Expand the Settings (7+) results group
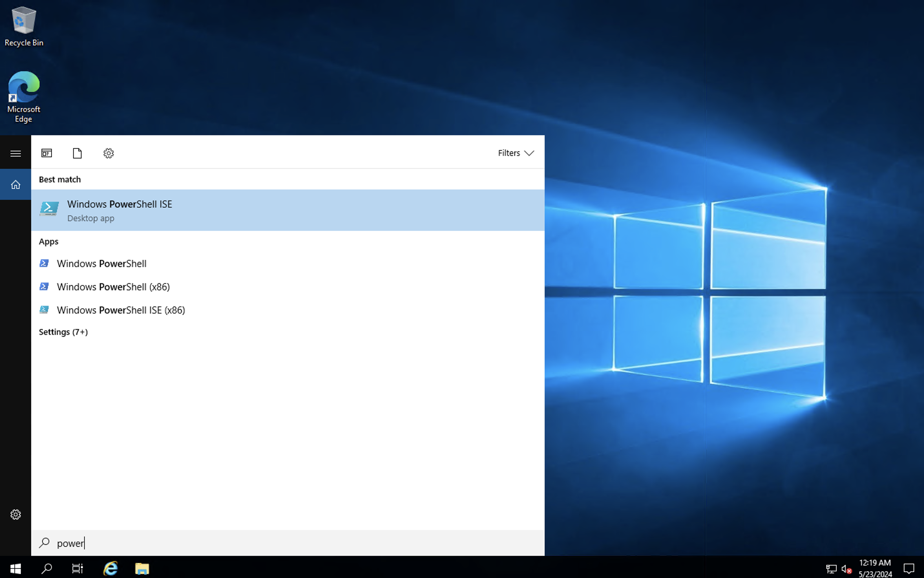 pyautogui.click(x=63, y=332)
